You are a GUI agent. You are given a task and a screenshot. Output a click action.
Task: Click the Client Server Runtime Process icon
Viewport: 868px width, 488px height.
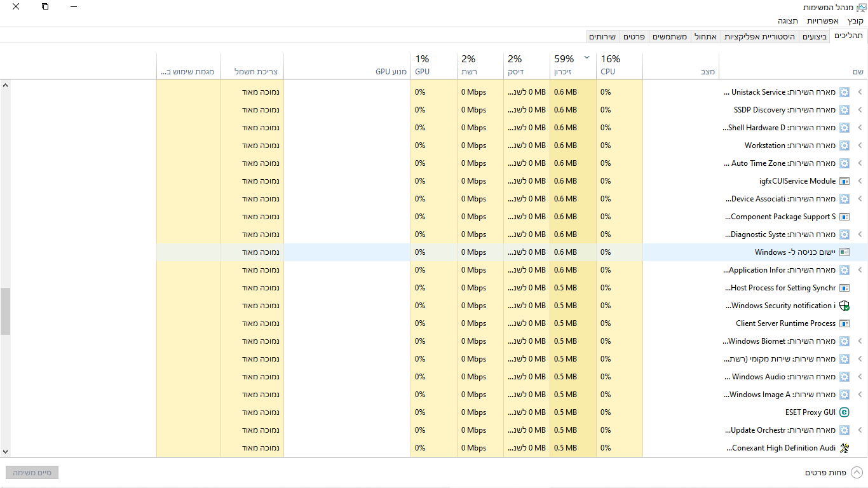click(844, 323)
